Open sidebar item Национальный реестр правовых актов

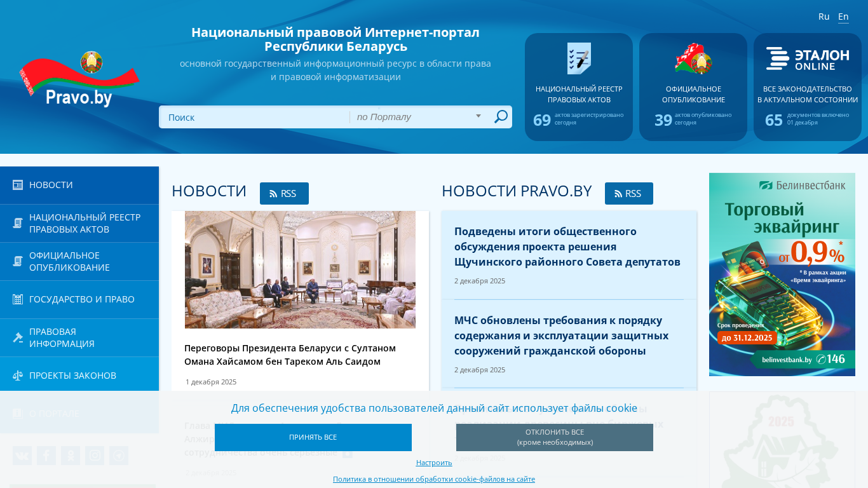pos(79,223)
